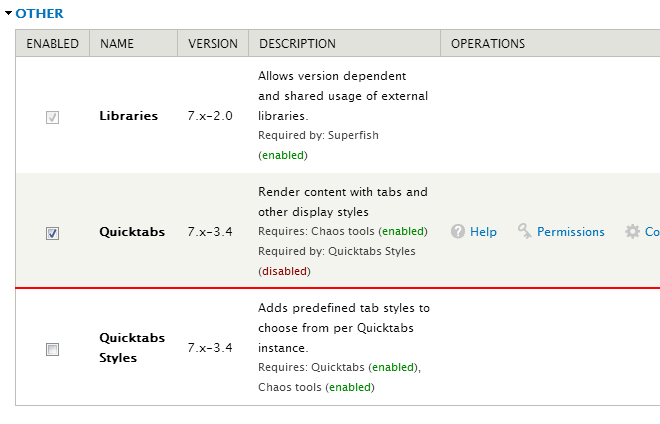Select the Quicktabs Styles module name
The height and width of the screenshot is (424, 660).
(132, 348)
